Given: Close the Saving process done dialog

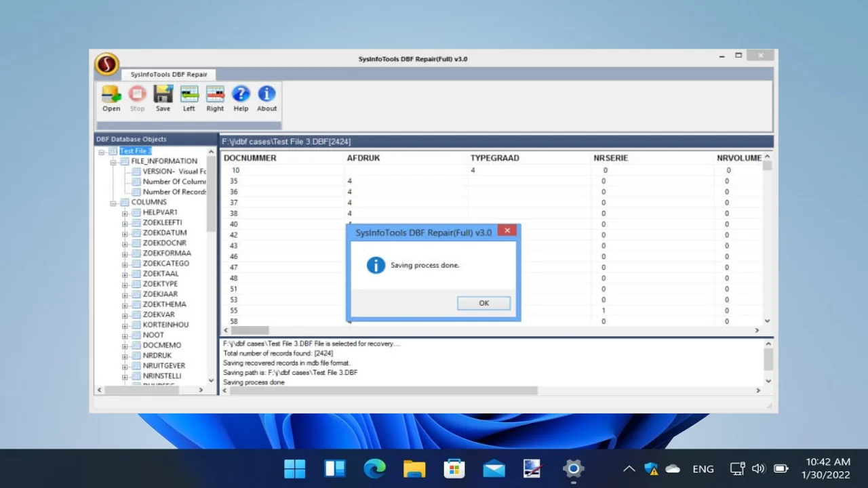Looking at the screenshot, I should point(507,231).
